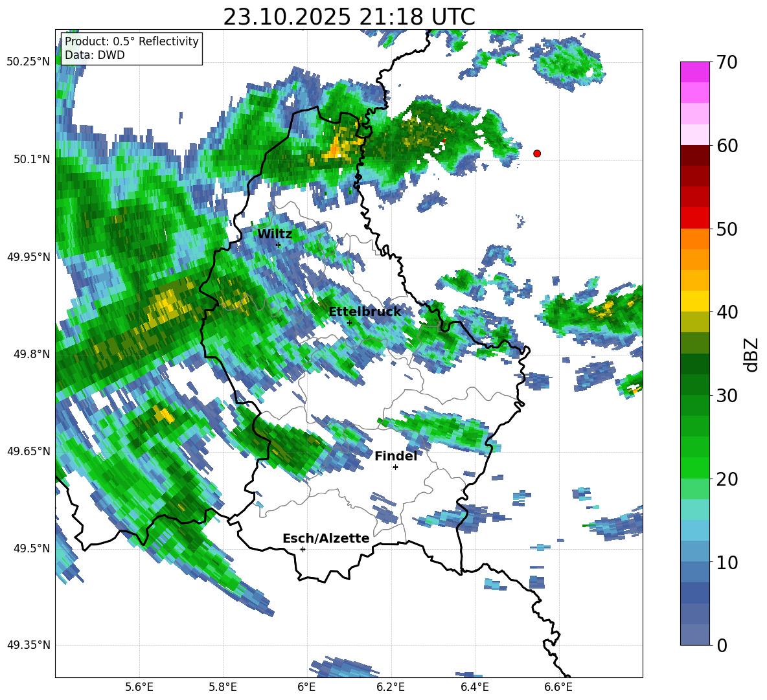Click the Ettelbruck city label
Screen dimensions: 767x700
click(365, 312)
